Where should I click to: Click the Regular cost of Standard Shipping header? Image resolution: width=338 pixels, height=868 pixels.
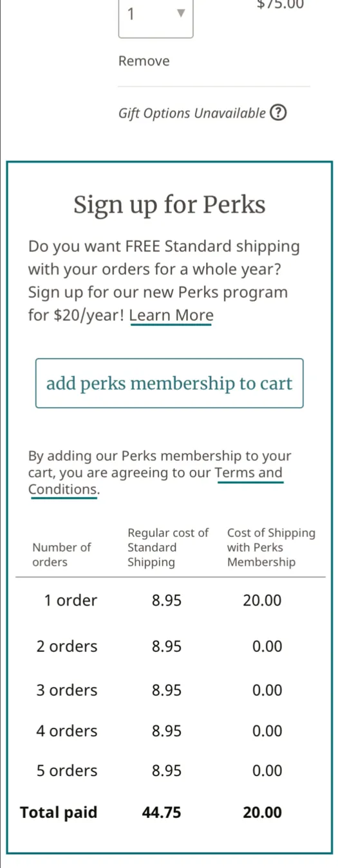pos(168,548)
